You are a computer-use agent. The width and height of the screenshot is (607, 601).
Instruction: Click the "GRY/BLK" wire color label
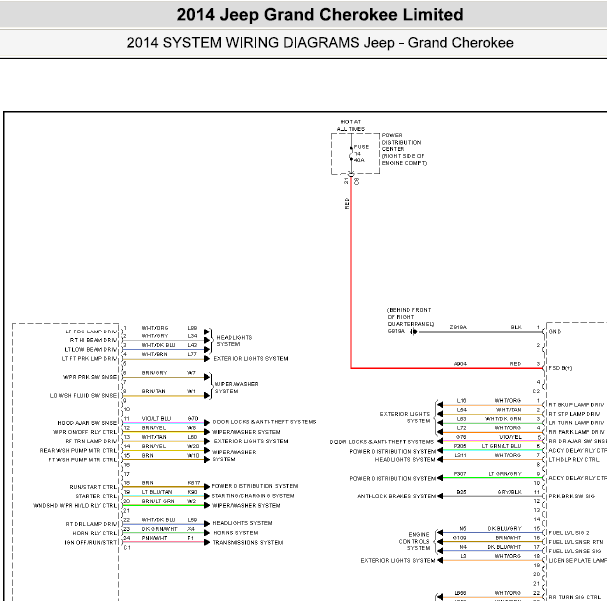[x=509, y=492]
